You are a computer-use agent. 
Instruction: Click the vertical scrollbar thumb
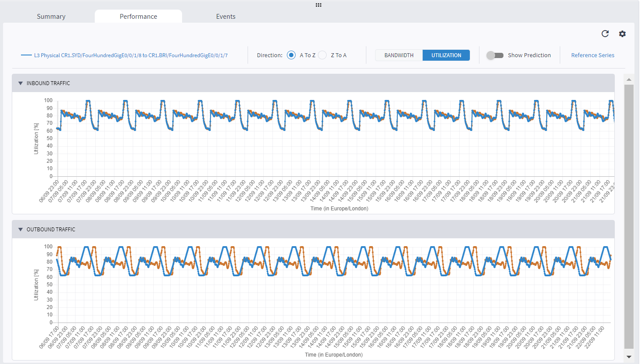point(629,216)
